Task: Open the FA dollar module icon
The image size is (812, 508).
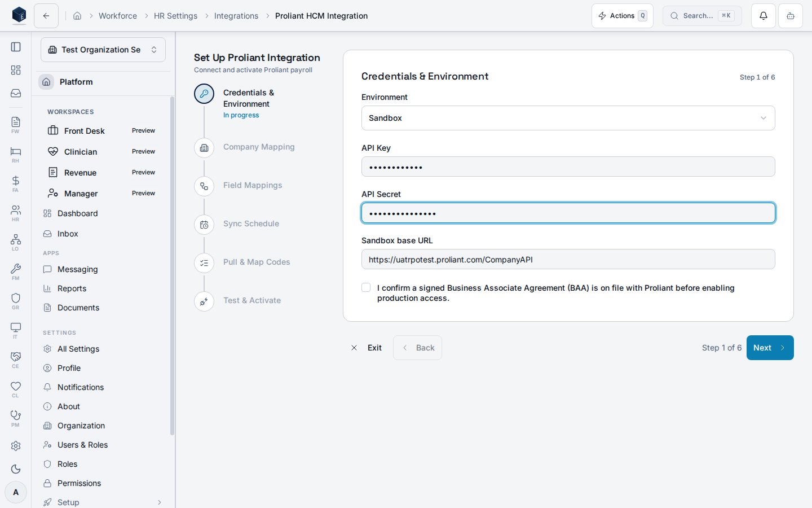Action: click(x=16, y=183)
